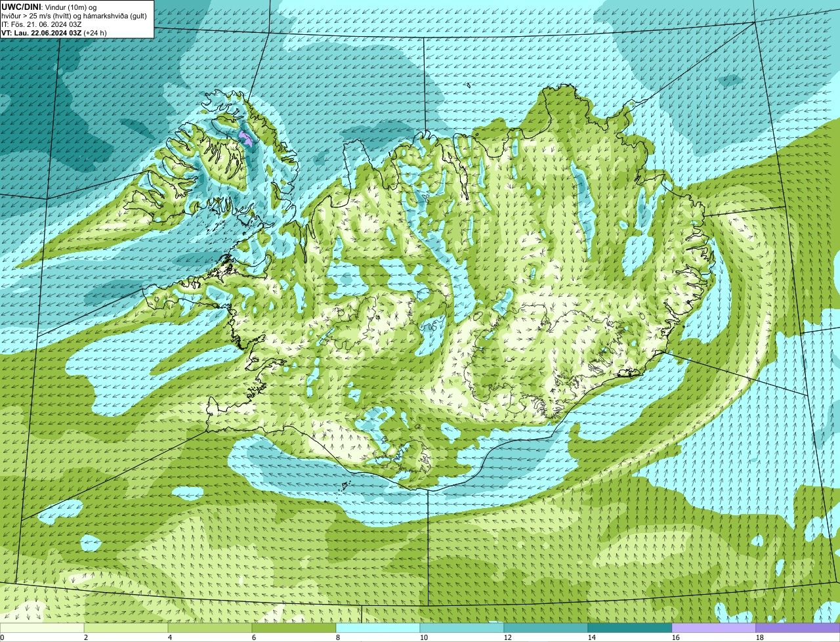
Task: Click the "IT: Fös. 21. 06. 2024 03Z" line
Action: coord(41,24)
